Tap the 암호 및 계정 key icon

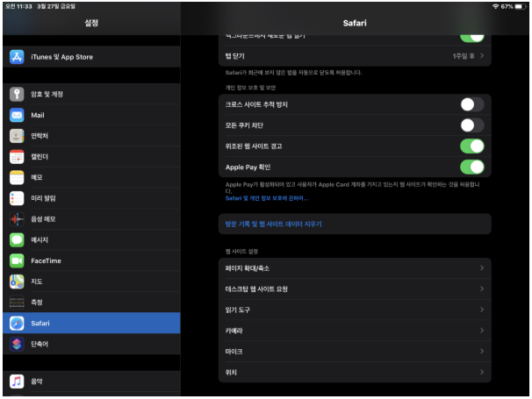[x=17, y=94]
